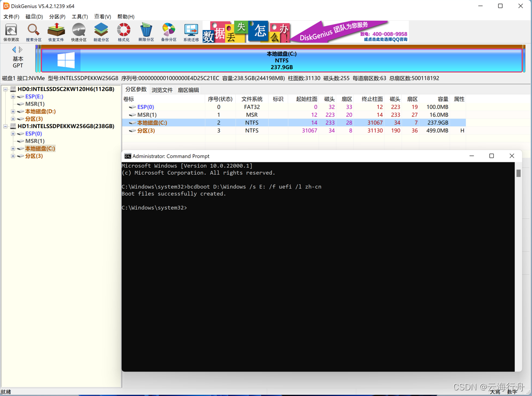Image resolution: width=532 pixels, height=396 pixels.
Task: Open the 分区(P) menu
Action: 57,16
